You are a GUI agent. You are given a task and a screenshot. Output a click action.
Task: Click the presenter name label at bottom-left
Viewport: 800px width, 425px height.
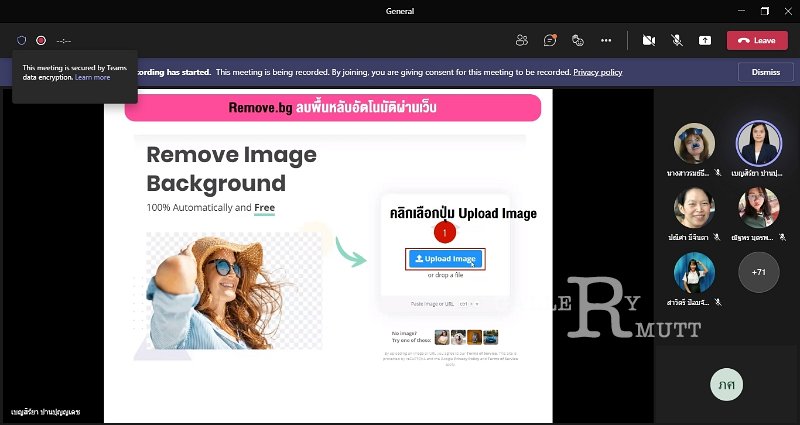(46, 412)
